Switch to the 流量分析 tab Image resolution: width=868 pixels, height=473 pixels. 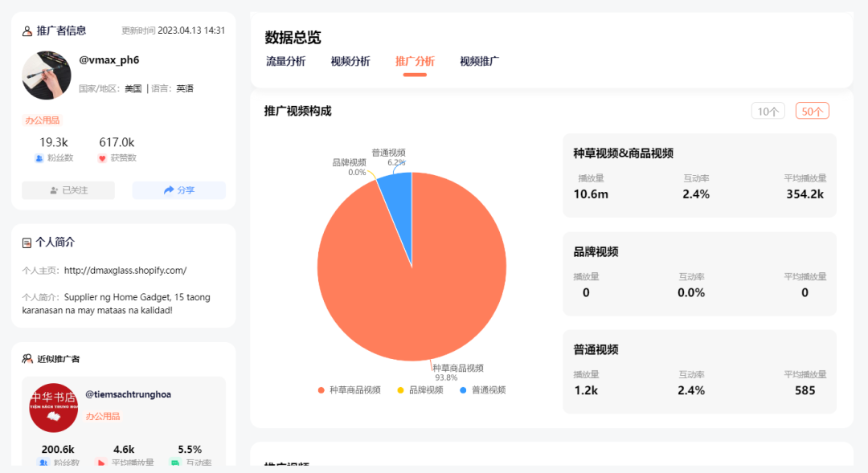(285, 62)
